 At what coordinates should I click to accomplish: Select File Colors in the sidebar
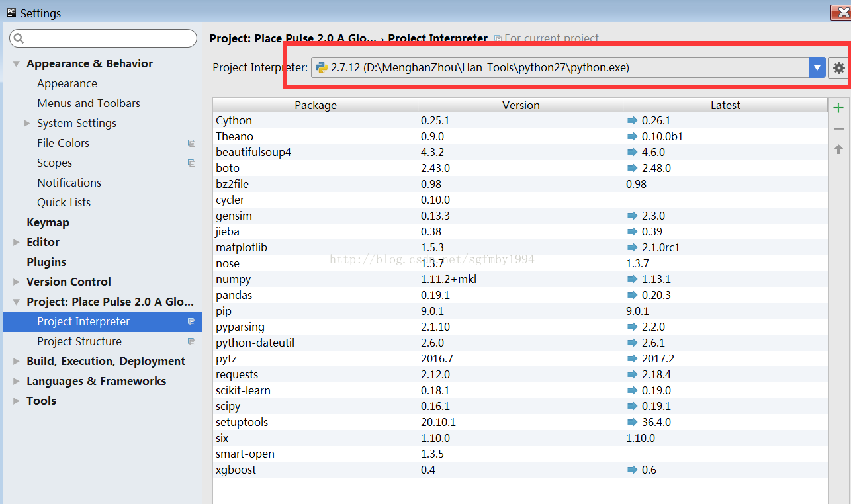point(63,143)
